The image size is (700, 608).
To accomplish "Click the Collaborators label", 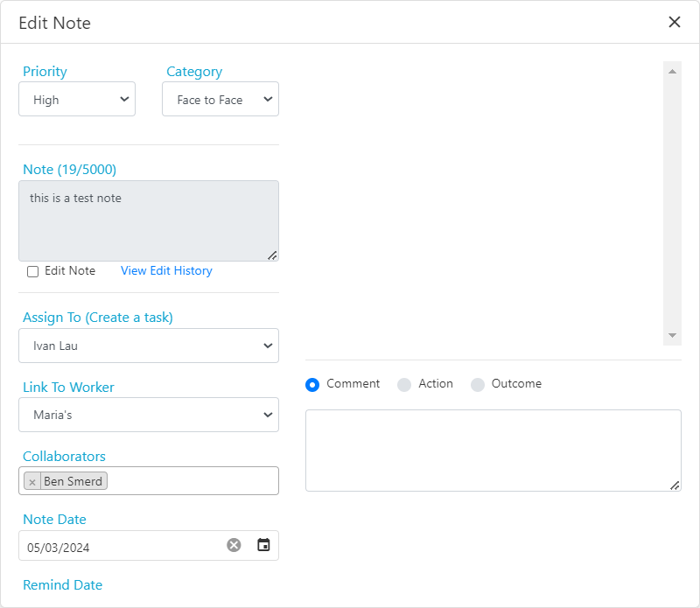I will pyautogui.click(x=64, y=457).
